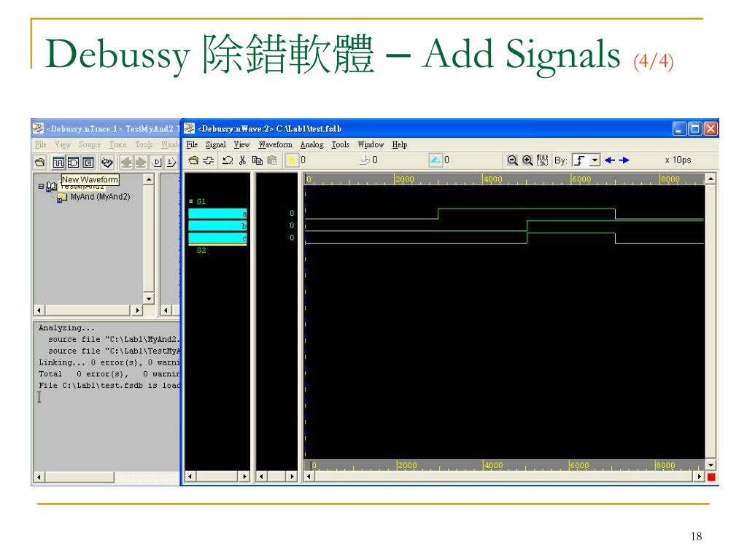
Task: Select MyAnd (MyAnd2) tree item
Action: [100, 197]
